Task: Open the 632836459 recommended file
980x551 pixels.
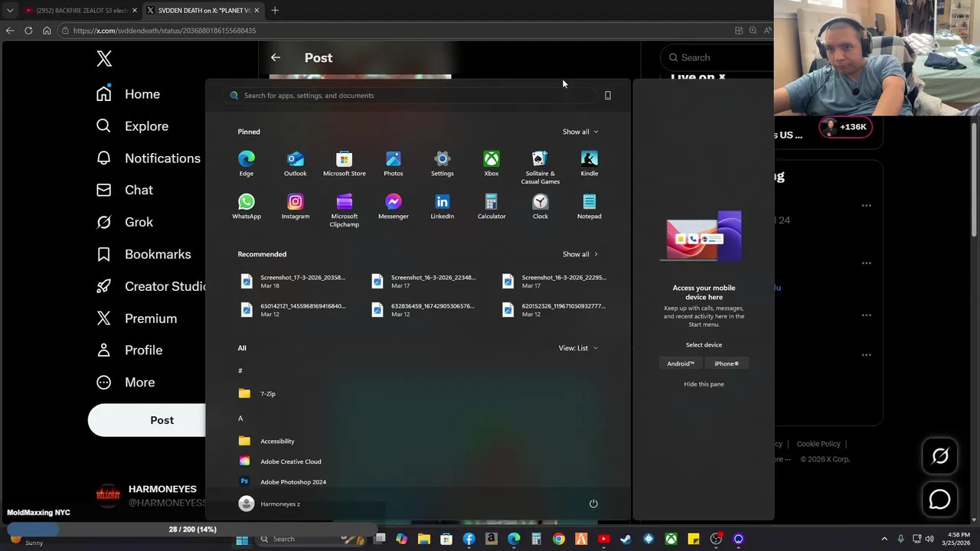Action: coord(423,309)
